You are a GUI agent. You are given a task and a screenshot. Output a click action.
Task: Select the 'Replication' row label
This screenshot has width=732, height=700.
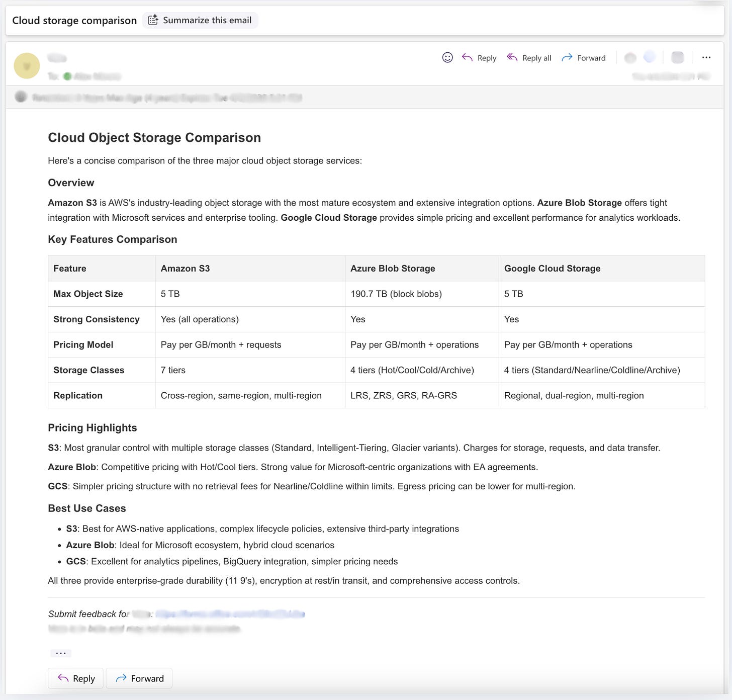click(78, 395)
